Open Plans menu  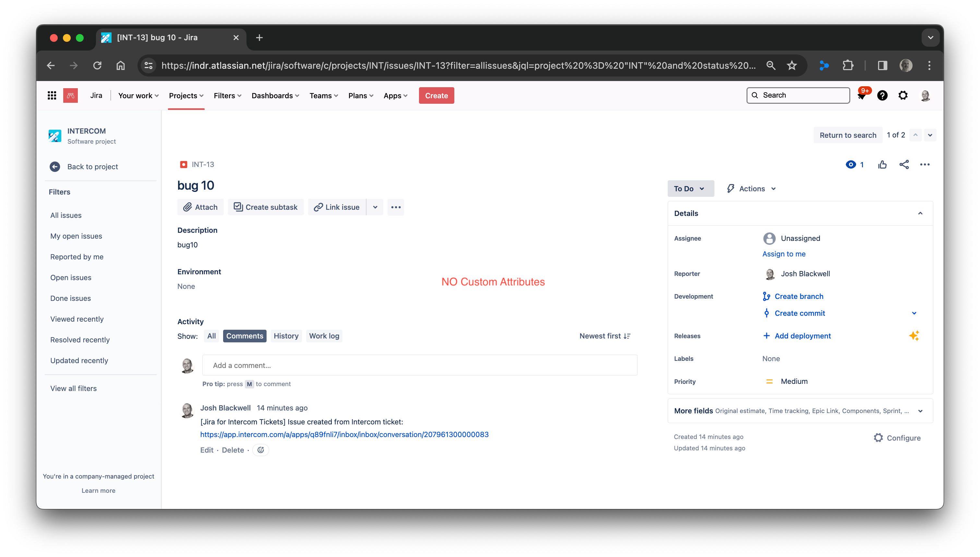tap(360, 96)
